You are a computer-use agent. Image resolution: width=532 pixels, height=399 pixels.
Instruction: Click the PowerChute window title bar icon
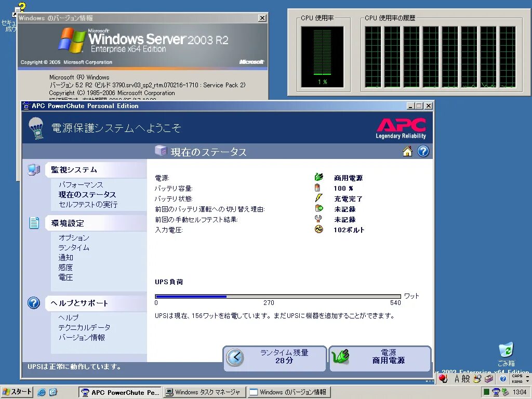click(26, 106)
